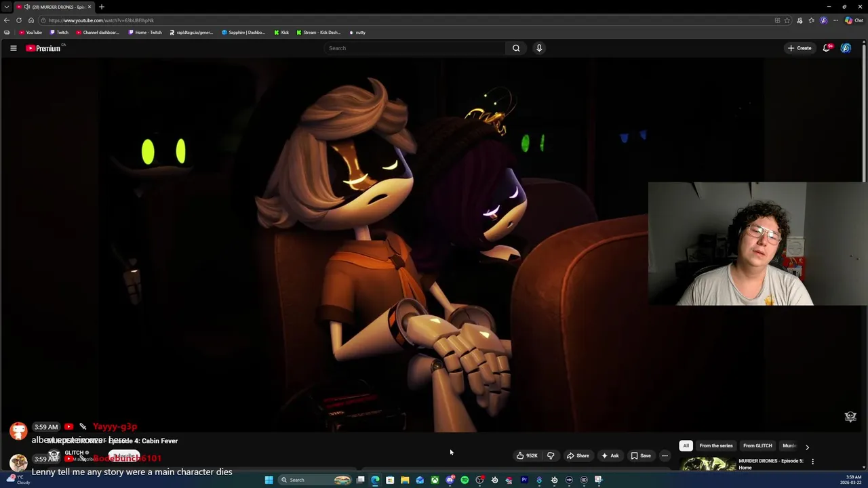Open browser tab list dropdown
The image size is (868, 488).
[7, 7]
